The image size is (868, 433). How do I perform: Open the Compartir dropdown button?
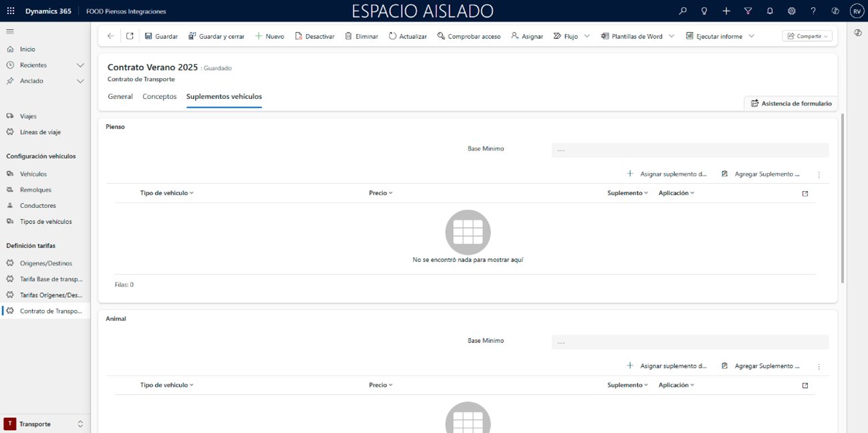coord(807,36)
